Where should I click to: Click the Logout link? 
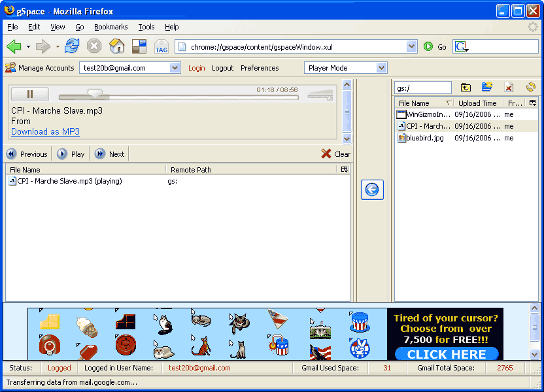(223, 68)
